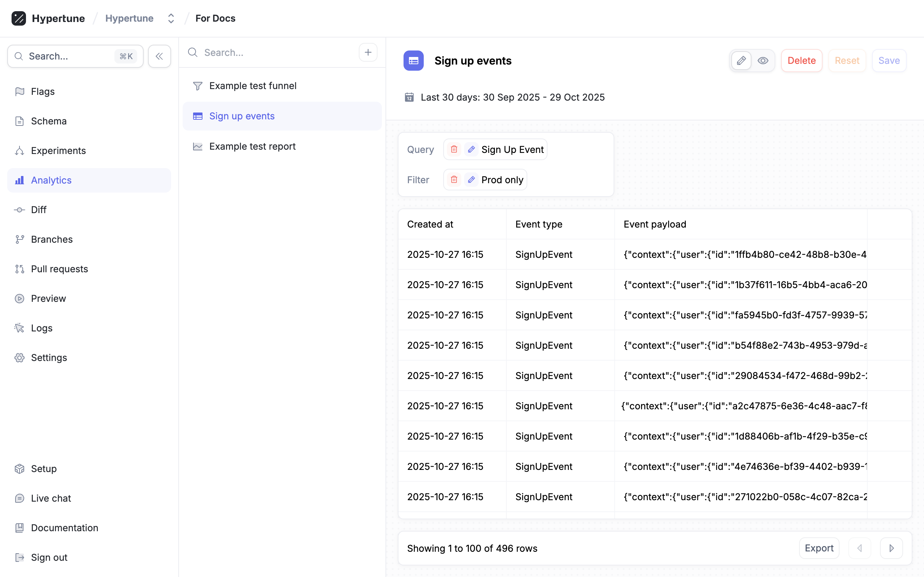The image size is (924, 577).
Task: Export the table rows
Action: coord(819,548)
